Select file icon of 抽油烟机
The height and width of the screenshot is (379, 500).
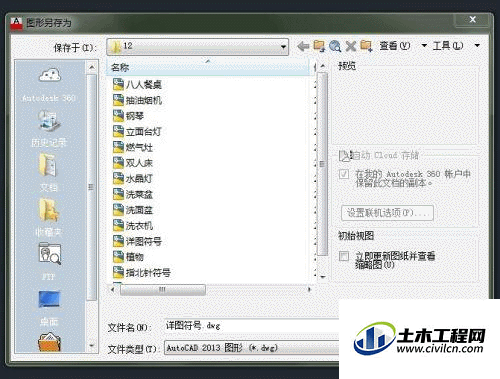118,100
